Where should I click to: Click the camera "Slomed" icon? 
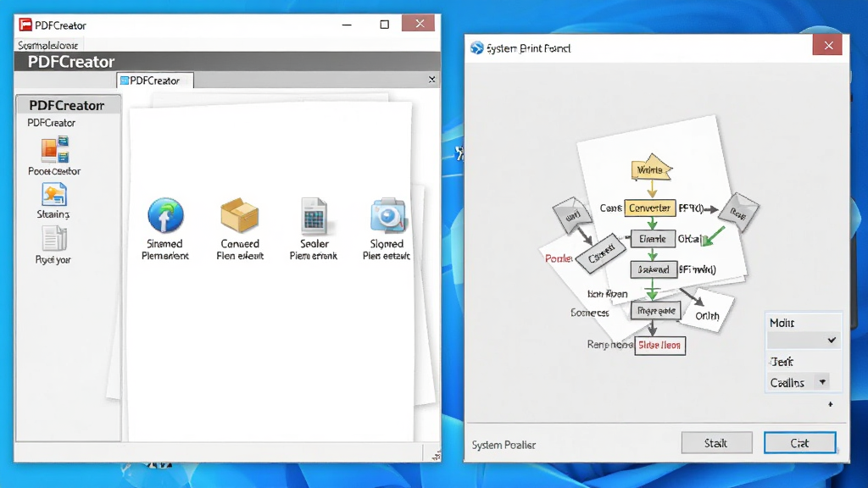coord(387,215)
